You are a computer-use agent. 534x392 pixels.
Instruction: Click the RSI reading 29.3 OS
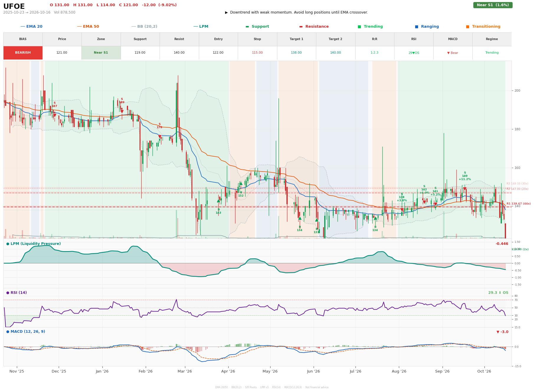coord(498,293)
